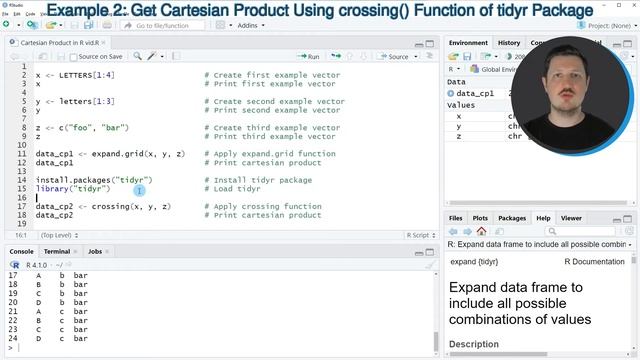Click the workspace panes grid icon
This screenshot has height=360, width=640.
point(220,25)
